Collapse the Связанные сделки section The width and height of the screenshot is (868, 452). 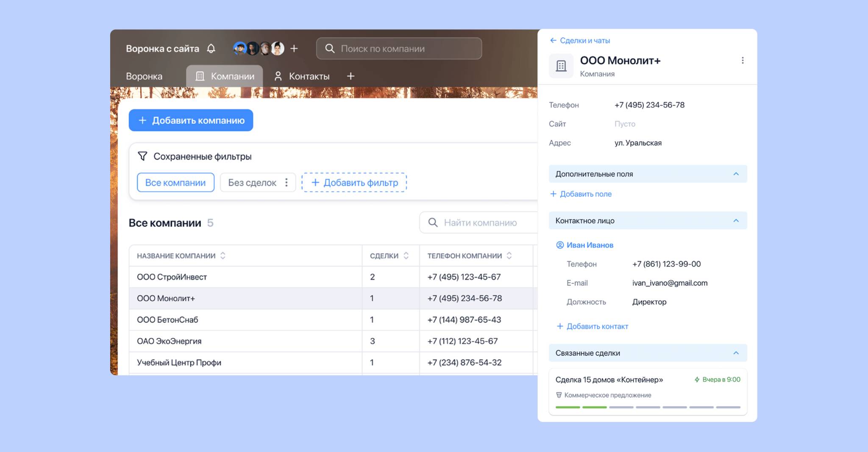pyautogui.click(x=736, y=353)
